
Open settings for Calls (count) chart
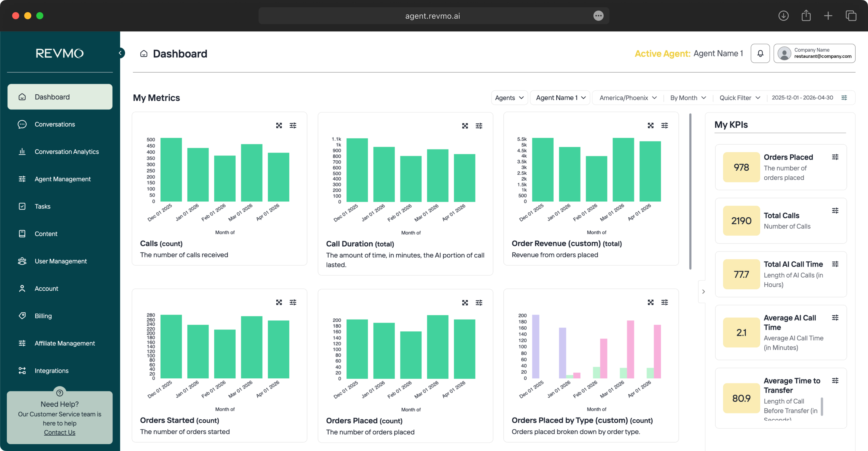293,125
